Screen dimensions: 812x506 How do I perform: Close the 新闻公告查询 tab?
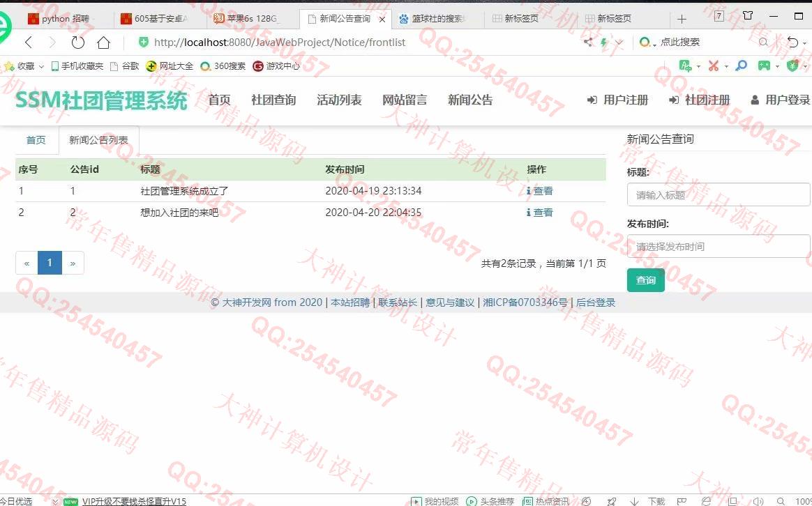pos(382,19)
